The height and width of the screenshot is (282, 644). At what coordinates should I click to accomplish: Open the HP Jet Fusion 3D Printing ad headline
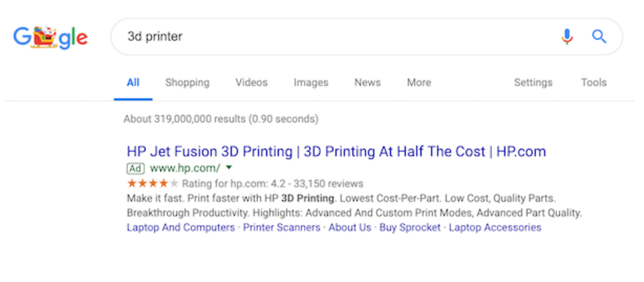(x=336, y=151)
